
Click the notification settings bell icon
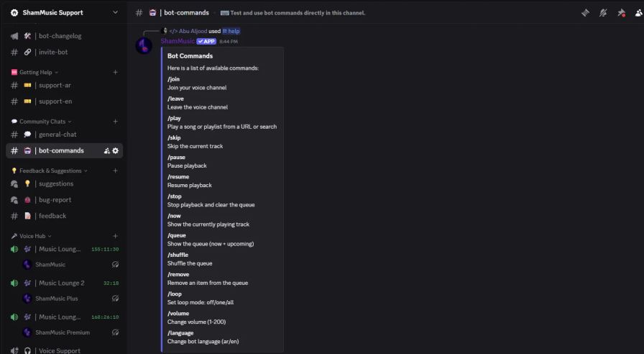[x=603, y=13]
